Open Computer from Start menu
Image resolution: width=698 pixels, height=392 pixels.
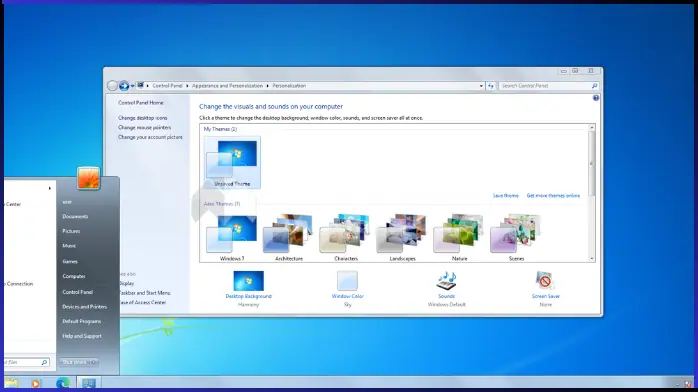(74, 276)
